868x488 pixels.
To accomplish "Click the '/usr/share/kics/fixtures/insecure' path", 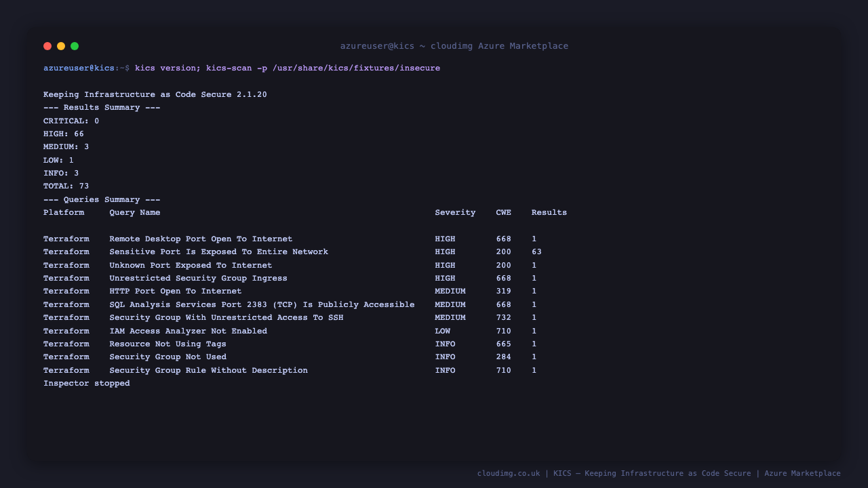I will pyautogui.click(x=356, y=68).
